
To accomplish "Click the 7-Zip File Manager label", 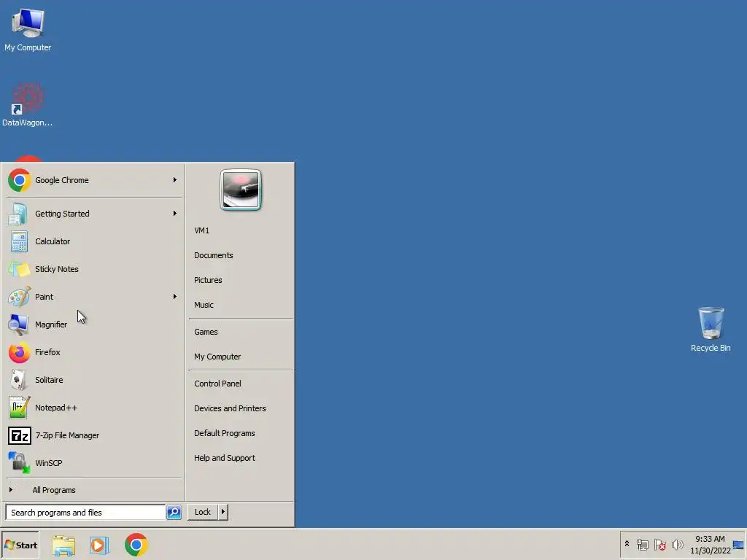I will point(67,435).
